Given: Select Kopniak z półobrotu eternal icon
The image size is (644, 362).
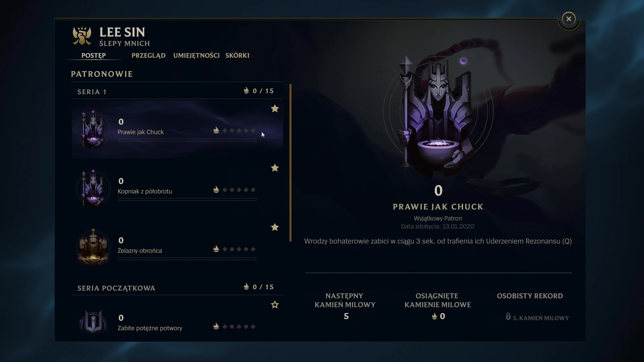Looking at the screenshot, I should click(x=93, y=189).
